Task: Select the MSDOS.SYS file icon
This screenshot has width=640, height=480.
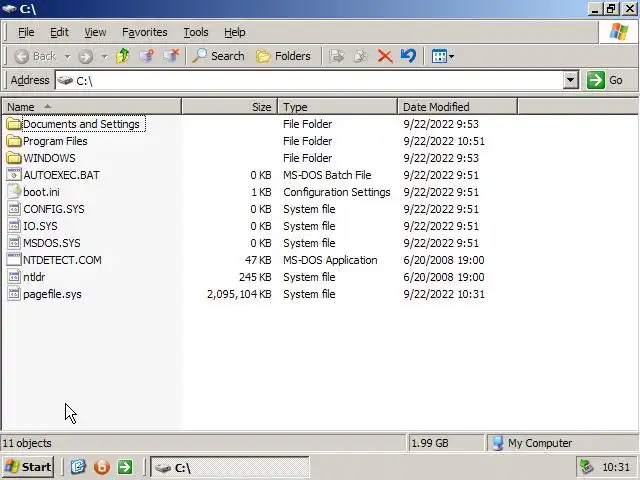Action: [x=14, y=243]
